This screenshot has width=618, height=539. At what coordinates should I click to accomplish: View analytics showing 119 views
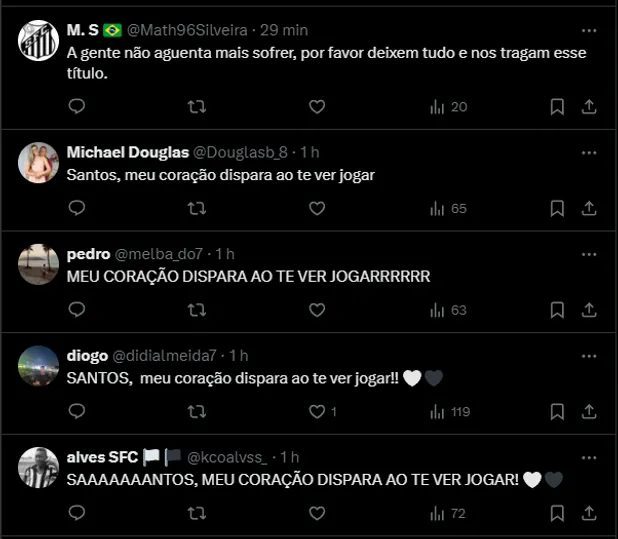(x=450, y=411)
